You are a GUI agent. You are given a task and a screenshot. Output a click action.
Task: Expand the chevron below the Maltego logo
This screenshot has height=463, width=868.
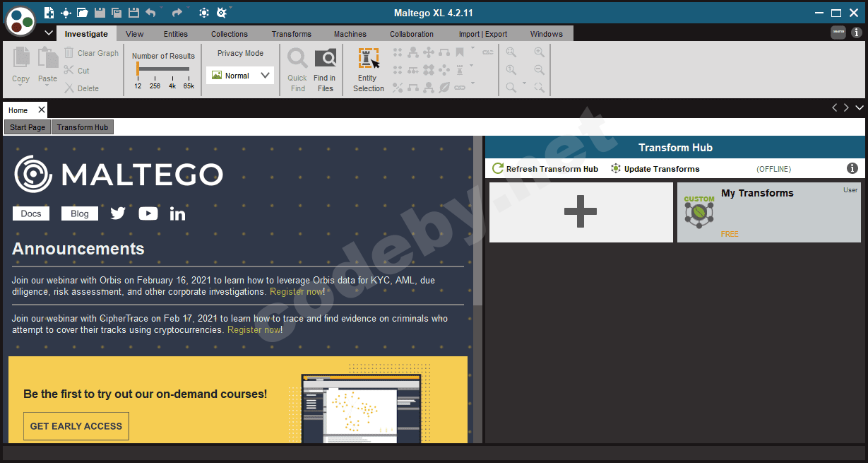coord(49,33)
